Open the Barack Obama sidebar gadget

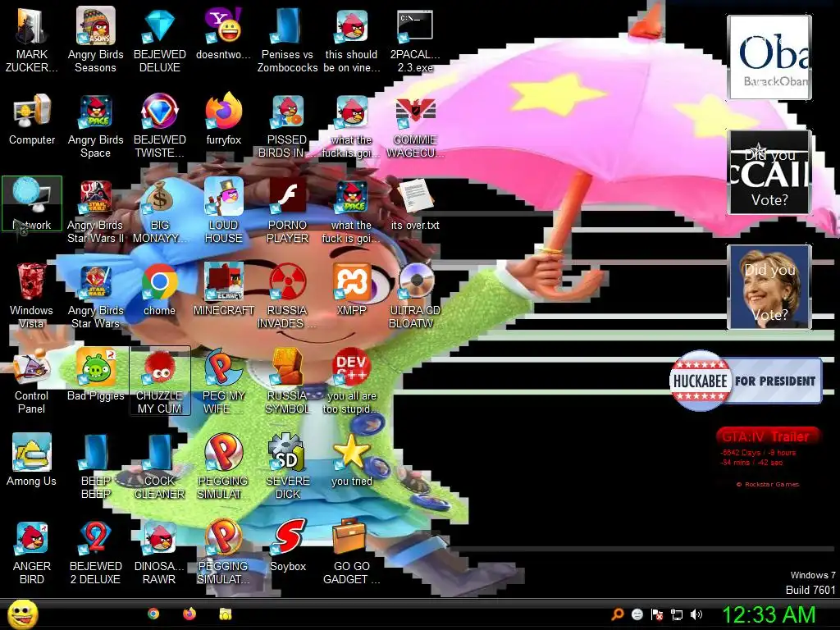(x=769, y=57)
